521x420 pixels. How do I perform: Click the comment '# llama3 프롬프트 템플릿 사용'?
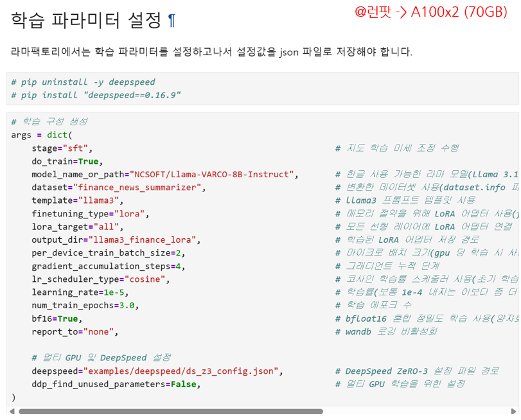point(405,200)
